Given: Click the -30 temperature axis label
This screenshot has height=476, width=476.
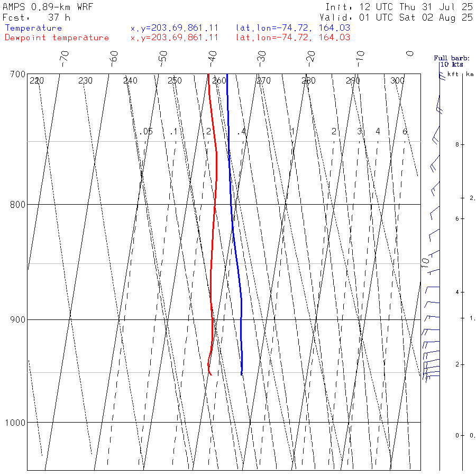Looking at the screenshot, I should point(261,58).
